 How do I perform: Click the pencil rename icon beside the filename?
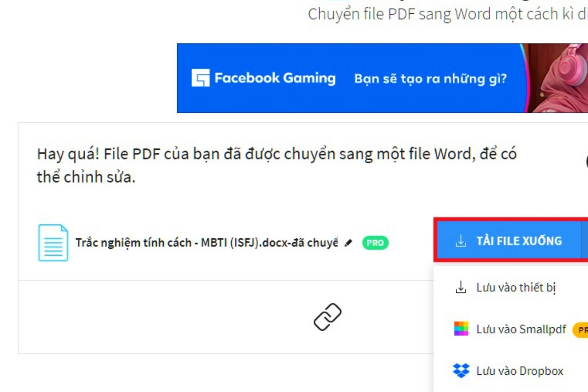(x=348, y=243)
